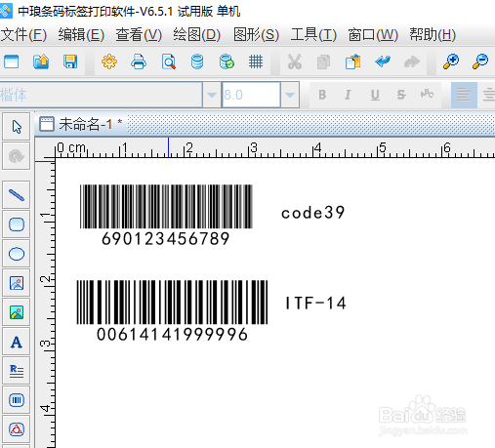This screenshot has width=495, height=448.
Task: Redo with the gray arrow icon
Action: [x=412, y=61]
